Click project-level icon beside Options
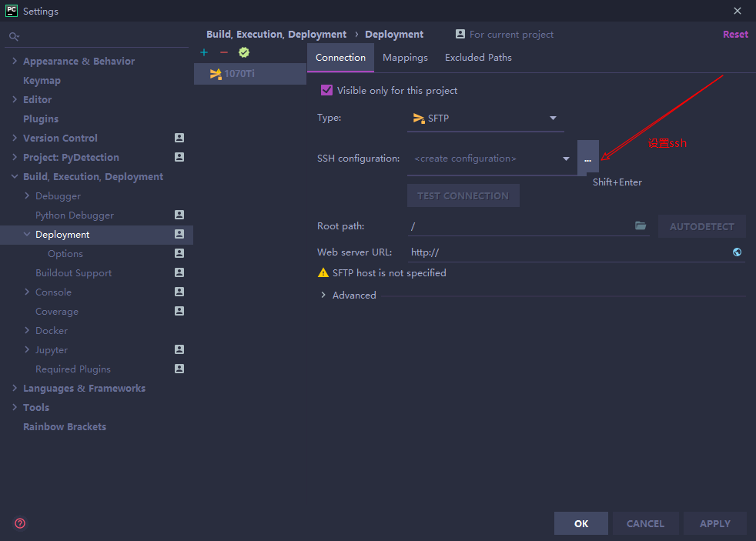 pos(179,253)
